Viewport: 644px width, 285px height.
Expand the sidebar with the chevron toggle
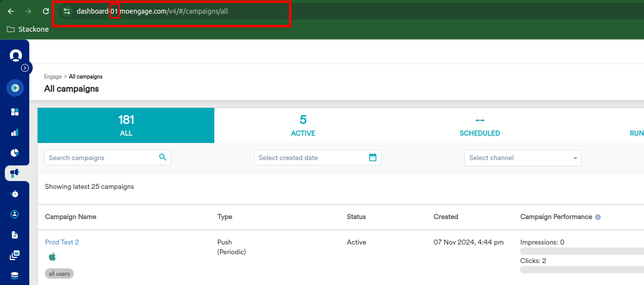coord(25,68)
